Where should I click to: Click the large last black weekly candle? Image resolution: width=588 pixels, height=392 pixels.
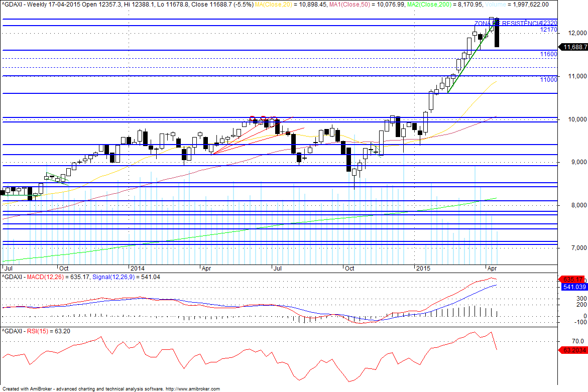(x=497, y=33)
